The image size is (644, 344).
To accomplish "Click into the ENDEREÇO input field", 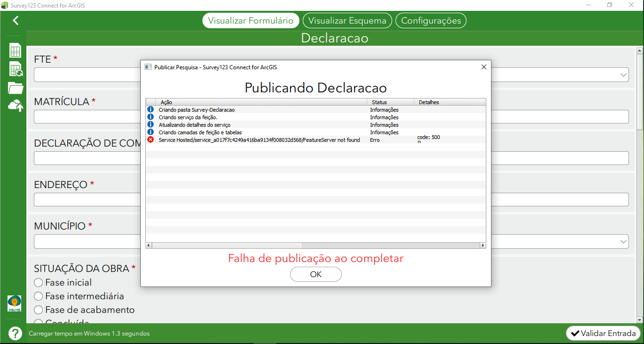I will point(331,199).
